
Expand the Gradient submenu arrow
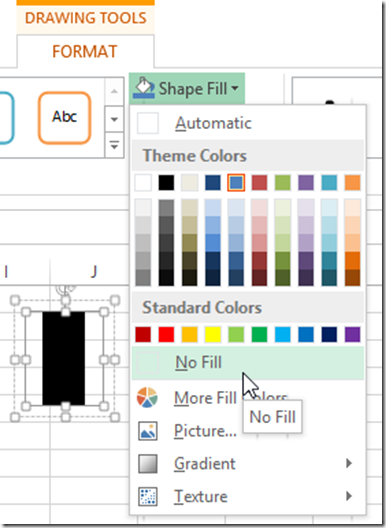tap(349, 463)
